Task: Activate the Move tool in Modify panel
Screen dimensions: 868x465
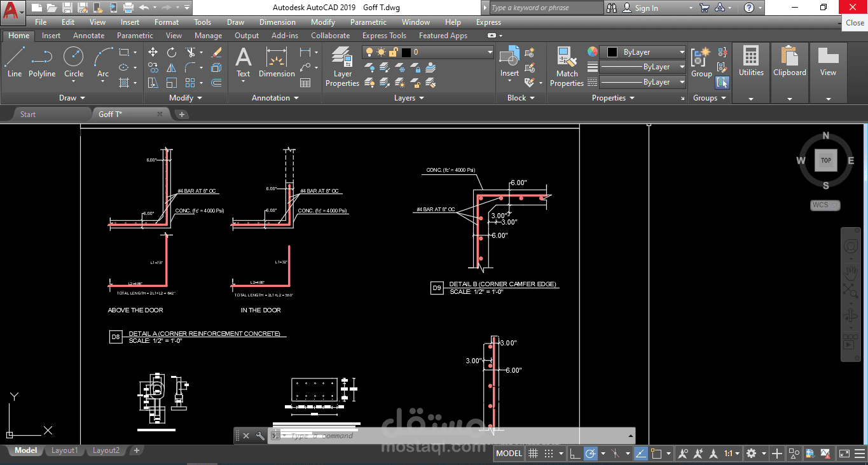Action: (x=153, y=51)
